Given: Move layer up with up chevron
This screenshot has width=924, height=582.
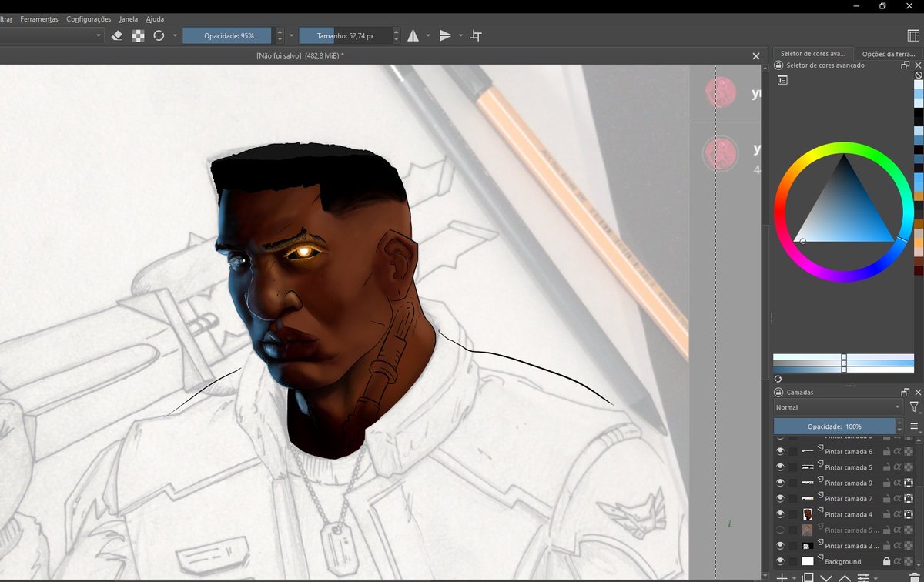Looking at the screenshot, I should coord(845,577).
